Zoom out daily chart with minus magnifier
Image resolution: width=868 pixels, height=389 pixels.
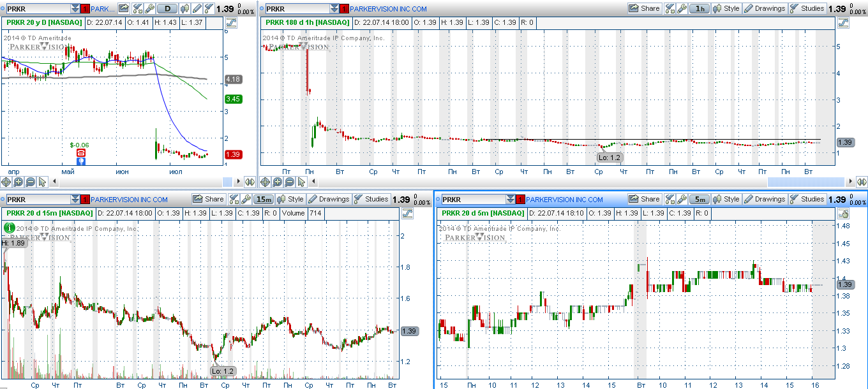point(30,182)
